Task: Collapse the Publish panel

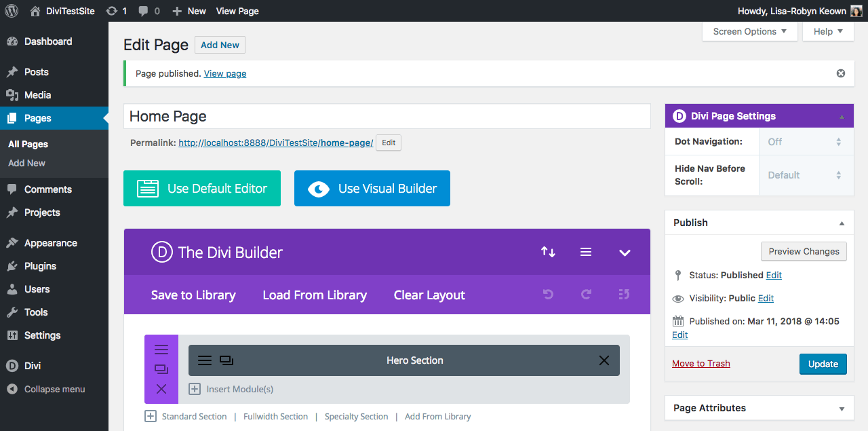Action: click(x=842, y=223)
